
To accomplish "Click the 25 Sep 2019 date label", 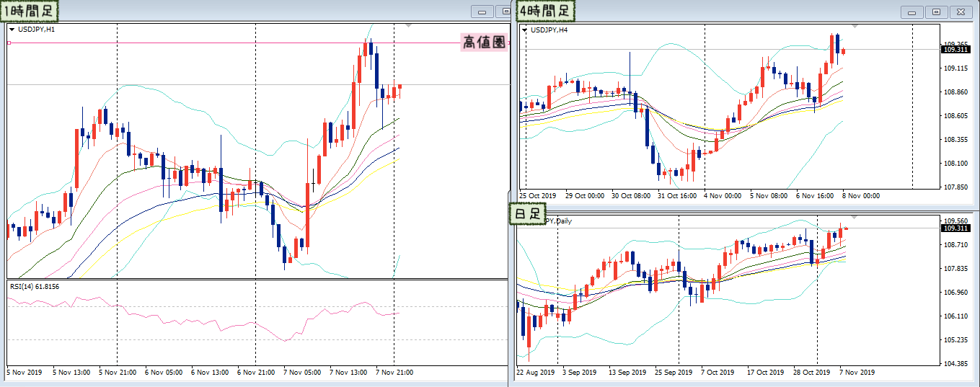I will (x=674, y=373).
